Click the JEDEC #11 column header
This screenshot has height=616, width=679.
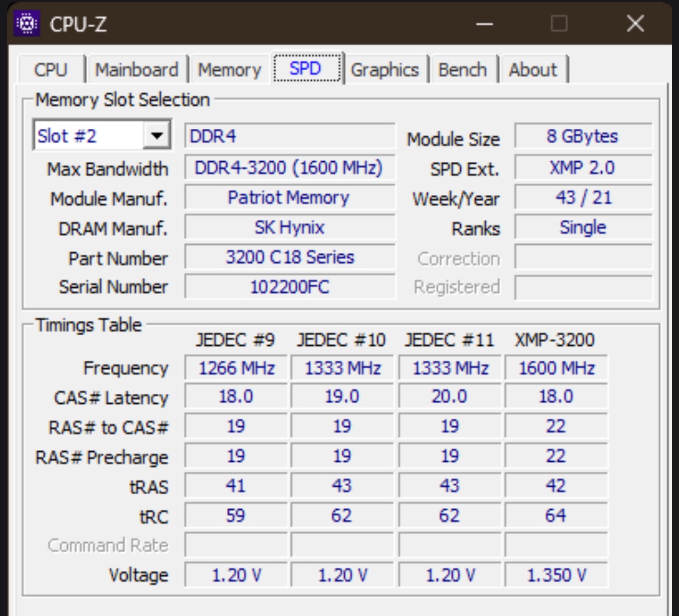pyautogui.click(x=449, y=340)
